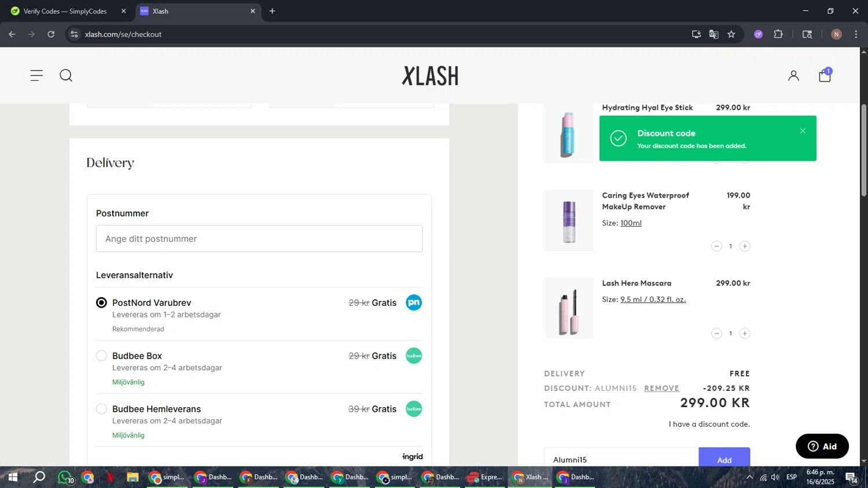
Task: Open the Windows Start menu
Action: pos(12,477)
